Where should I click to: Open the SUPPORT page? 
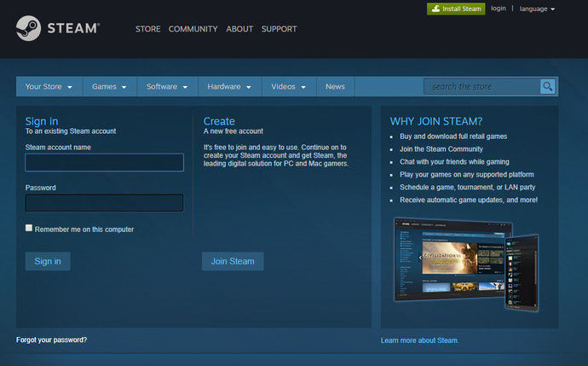point(279,29)
